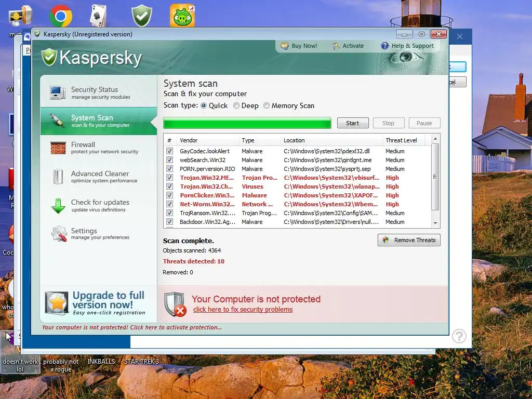Uncheck the TrojRansom.Win32 threat row
Viewport: 532px width, 399px height.
pyautogui.click(x=170, y=212)
